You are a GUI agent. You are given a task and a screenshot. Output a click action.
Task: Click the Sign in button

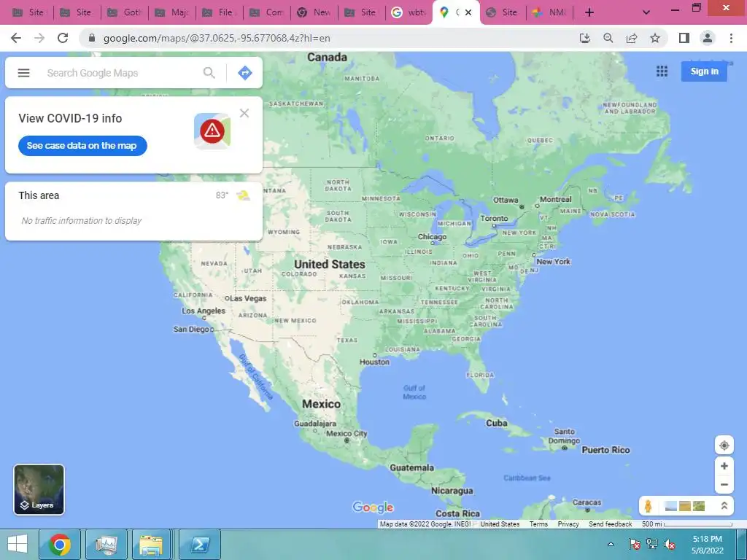pyautogui.click(x=704, y=71)
